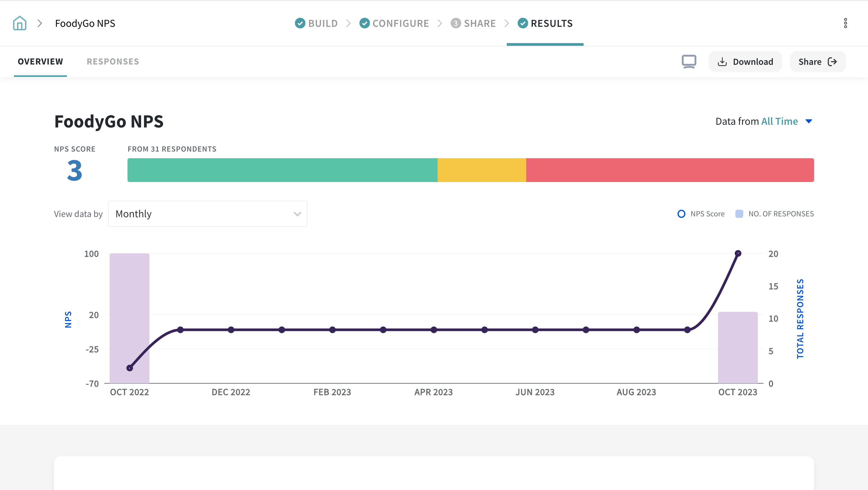Screen dimensions: 868x490
Task: Click the APR 2023 NPS data point
Action: click(434, 330)
